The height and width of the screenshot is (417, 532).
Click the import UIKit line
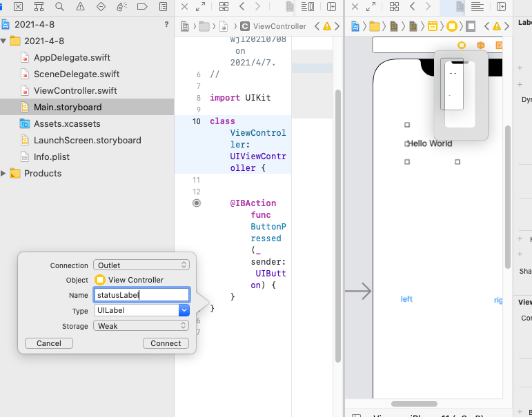pyautogui.click(x=240, y=98)
